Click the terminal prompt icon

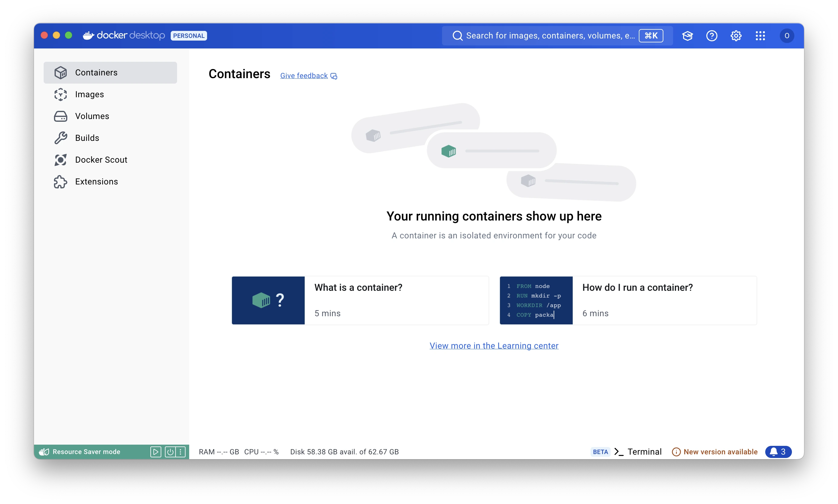click(618, 452)
